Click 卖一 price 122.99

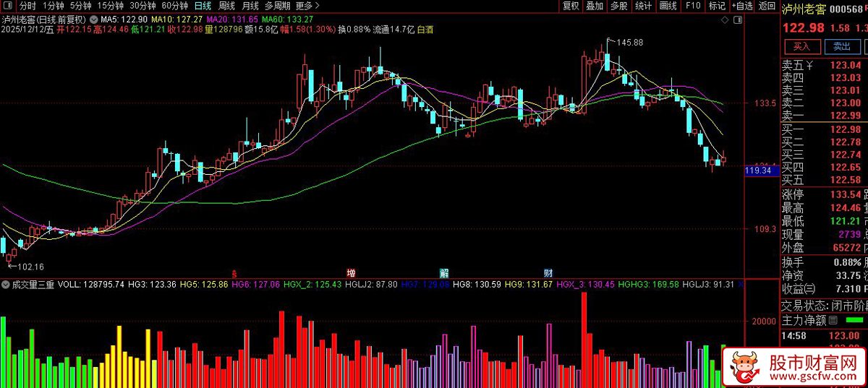click(x=845, y=116)
